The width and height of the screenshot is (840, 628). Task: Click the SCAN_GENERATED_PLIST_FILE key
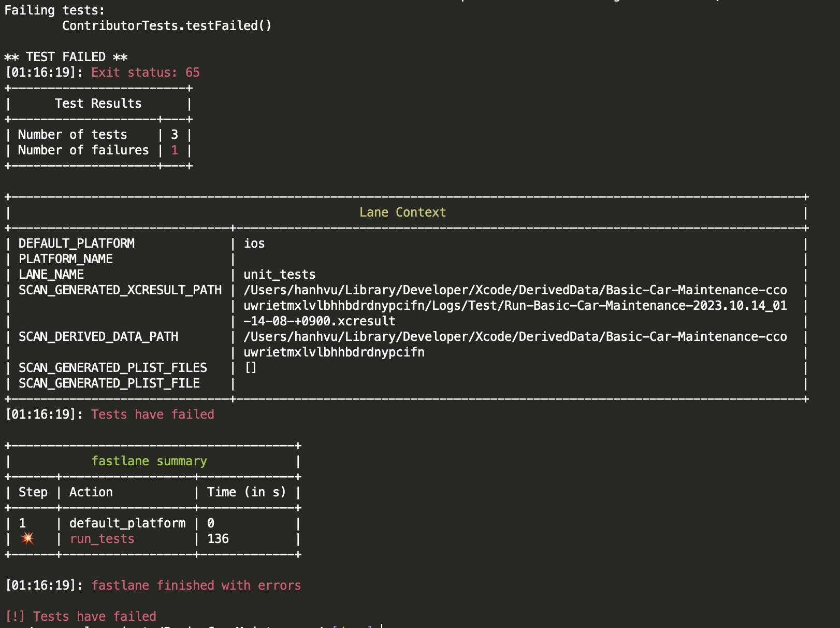[x=109, y=383]
